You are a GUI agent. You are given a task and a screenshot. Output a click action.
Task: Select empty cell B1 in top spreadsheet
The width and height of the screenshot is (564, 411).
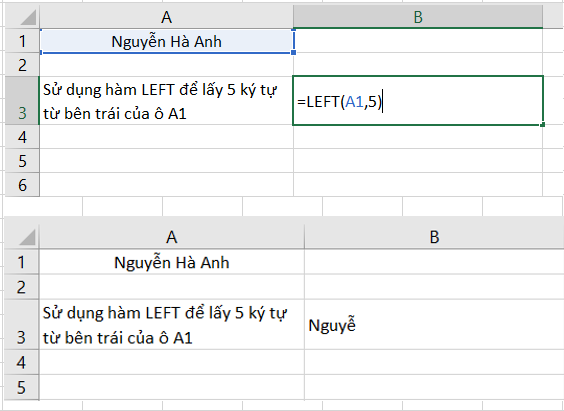click(x=418, y=41)
